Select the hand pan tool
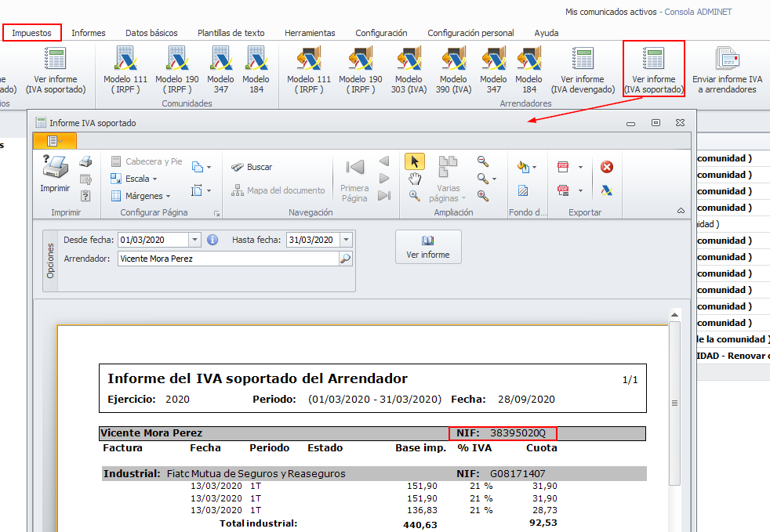 415,179
